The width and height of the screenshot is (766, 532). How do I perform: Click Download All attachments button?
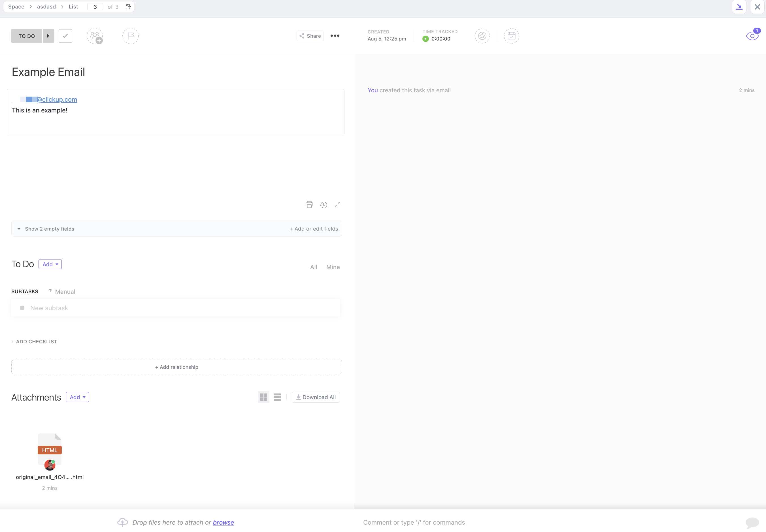point(316,397)
